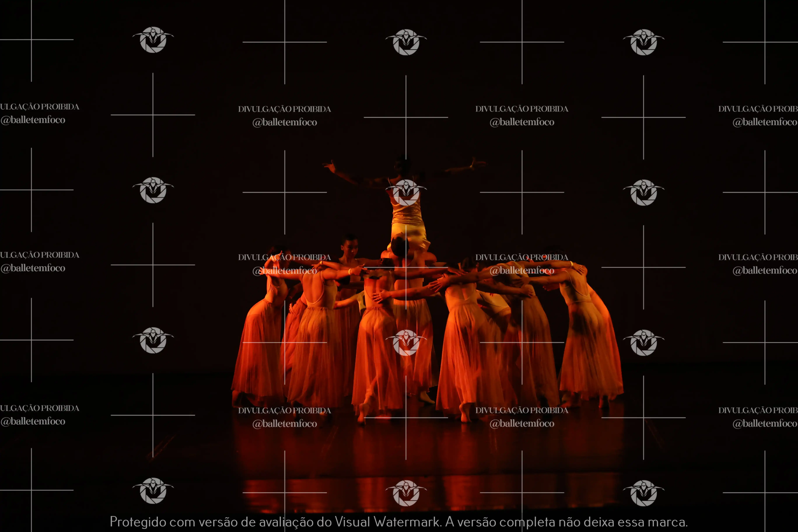798x532 pixels.
Task: Click the camera logo in the top-left corner
Action: [153, 40]
